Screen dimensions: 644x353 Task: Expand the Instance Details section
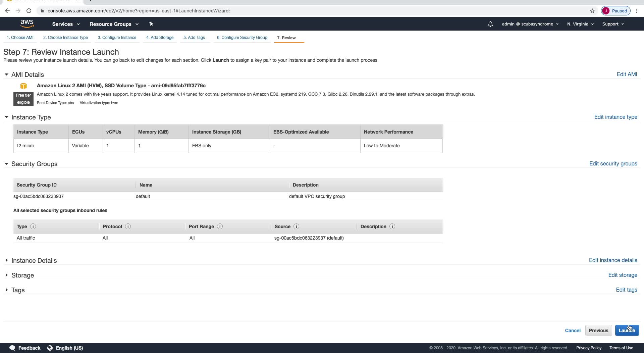pos(6,260)
